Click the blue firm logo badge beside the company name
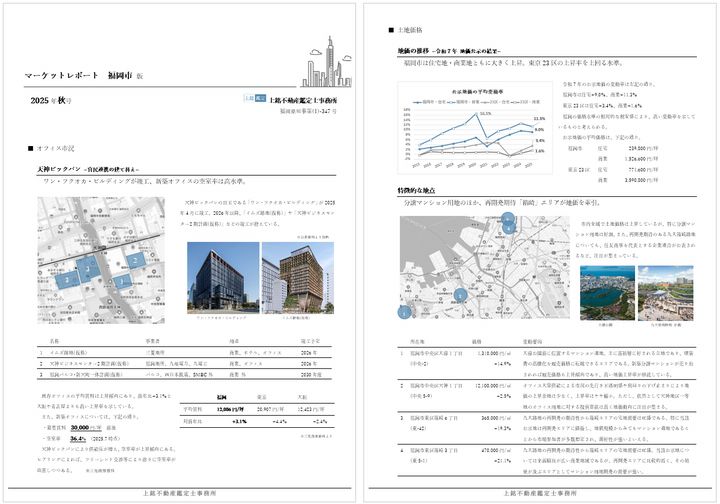Viewport: 720px width, 504px height. click(254, 99)
